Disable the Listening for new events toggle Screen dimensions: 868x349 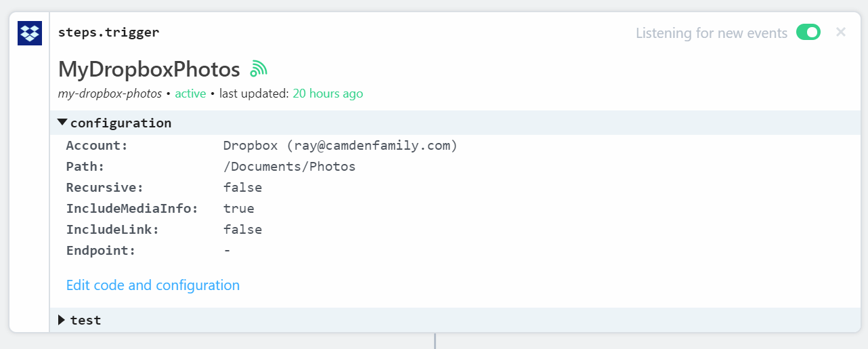tap(808, 33)
